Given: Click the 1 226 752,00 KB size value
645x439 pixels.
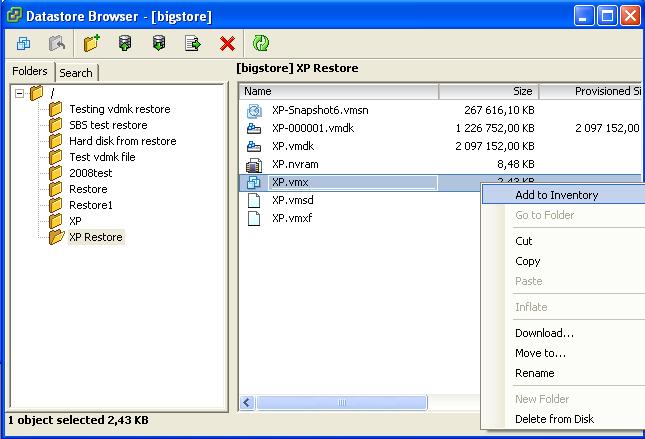Looking at the screenshot, I should click(495, 128).
